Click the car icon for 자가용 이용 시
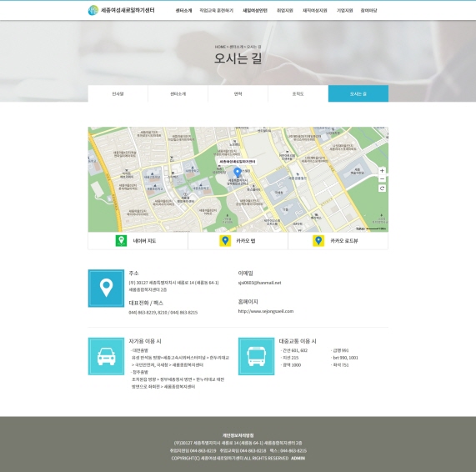 pos(106,356)
